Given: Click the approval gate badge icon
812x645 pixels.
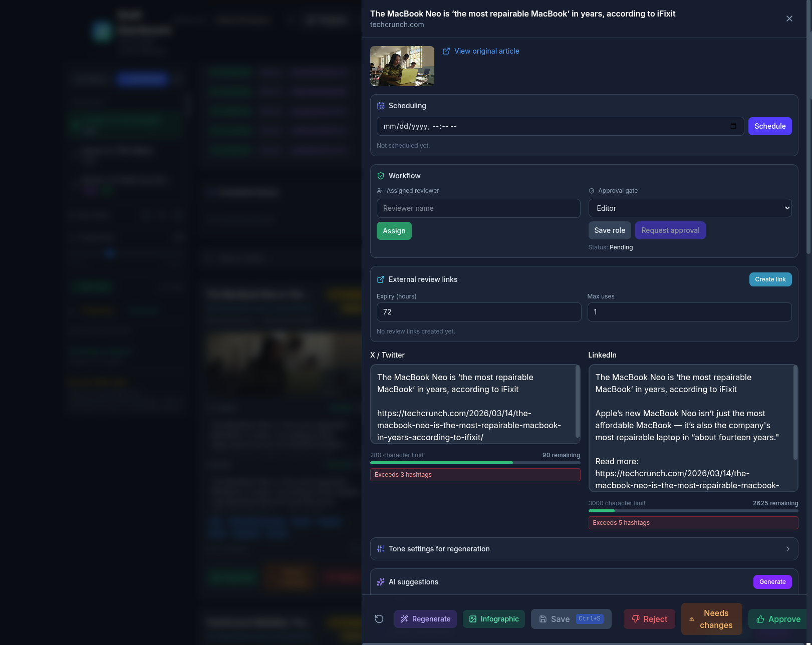Looking at the screenshot, I should [591, 190].
